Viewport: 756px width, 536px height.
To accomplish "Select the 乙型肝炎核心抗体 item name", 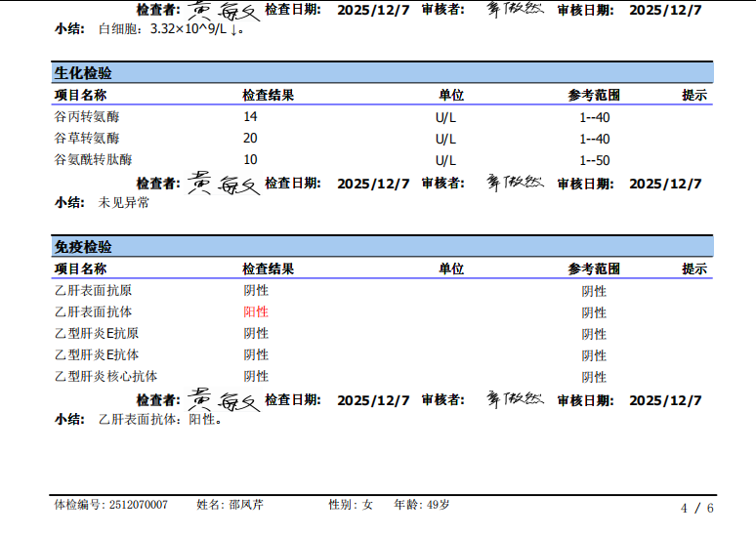I will coord(105,377).
